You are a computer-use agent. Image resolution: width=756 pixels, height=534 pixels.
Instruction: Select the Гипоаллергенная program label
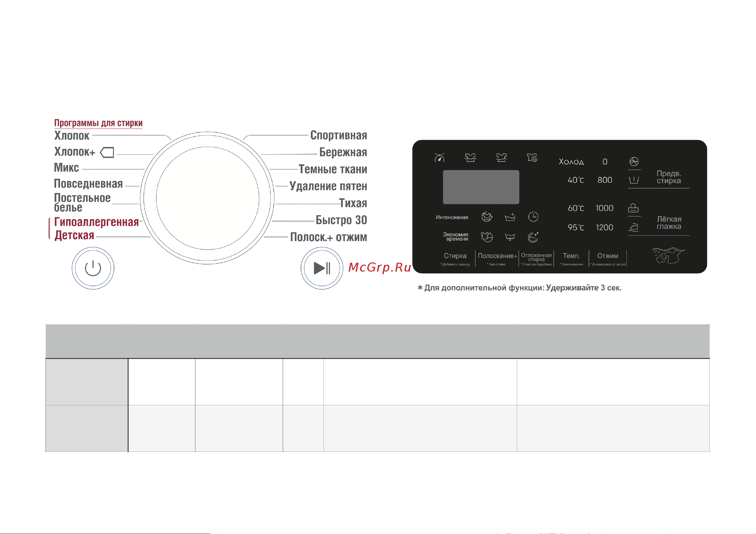(97, 222)
